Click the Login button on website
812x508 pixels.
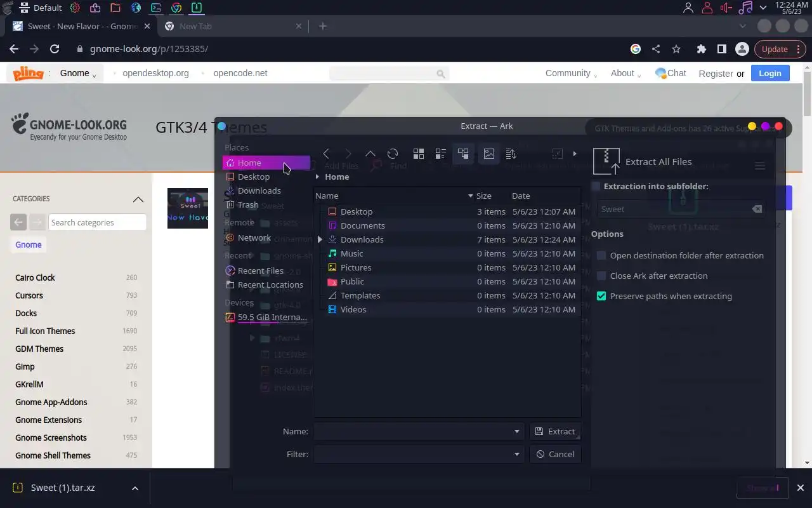tap(770, 73)
